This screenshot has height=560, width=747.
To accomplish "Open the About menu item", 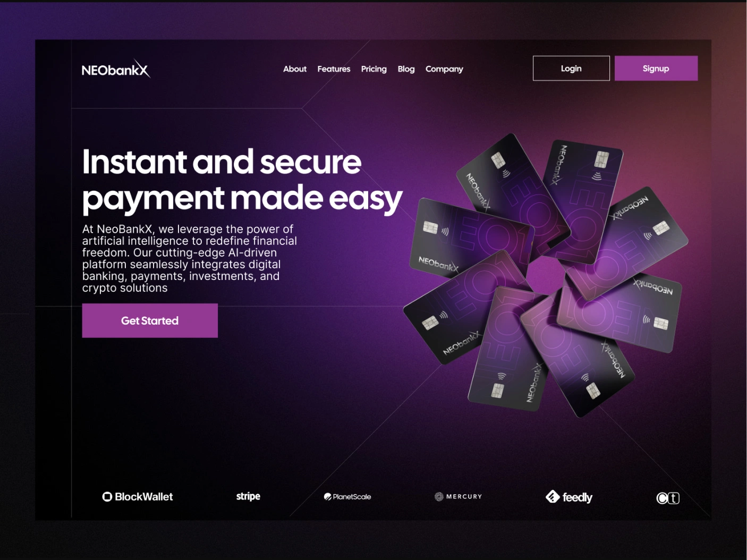I will click(x=295, y=69).
